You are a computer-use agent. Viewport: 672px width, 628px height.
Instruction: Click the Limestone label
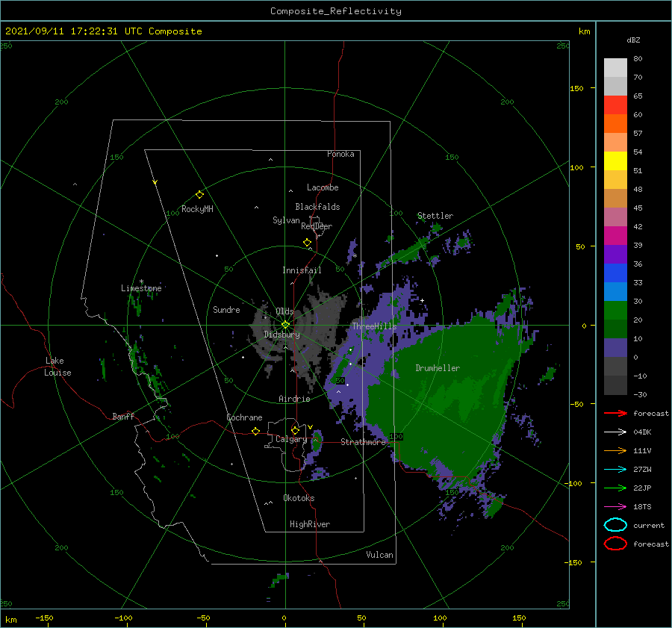click(x=141, y=288)
